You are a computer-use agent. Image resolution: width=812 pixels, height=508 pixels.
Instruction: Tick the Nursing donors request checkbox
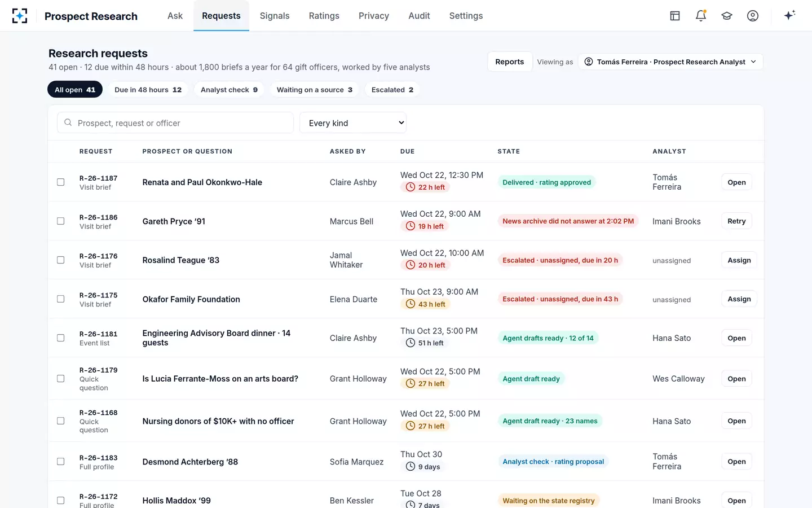click(x=61, y=421)
